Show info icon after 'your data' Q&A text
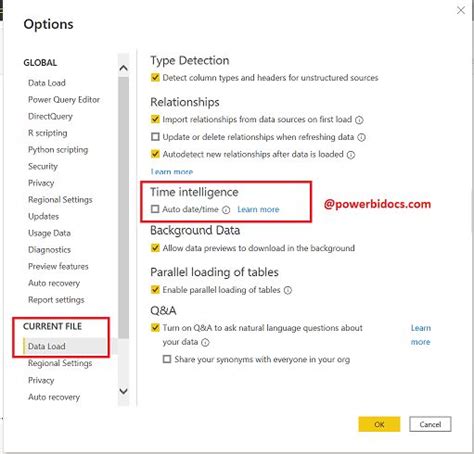Screen dimensions: 474x454 click(205, 342)
